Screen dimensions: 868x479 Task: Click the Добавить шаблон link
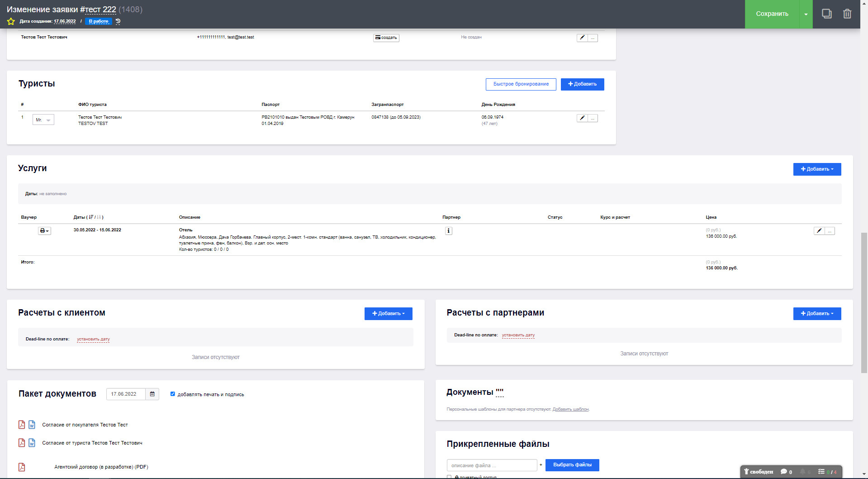[x=570, y=409]
